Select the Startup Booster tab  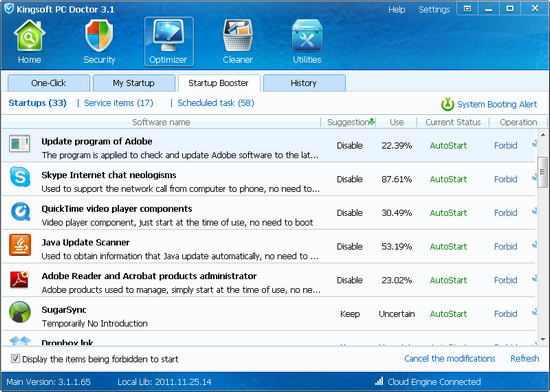(x=219, y=83)
